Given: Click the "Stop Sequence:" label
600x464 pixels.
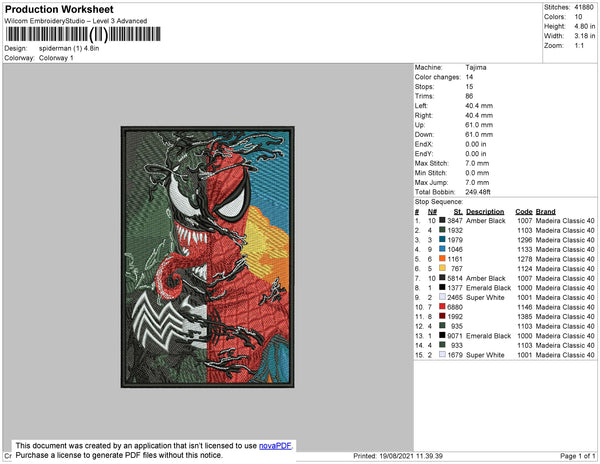Looking at the screenshot, I should tap(439, 202).
